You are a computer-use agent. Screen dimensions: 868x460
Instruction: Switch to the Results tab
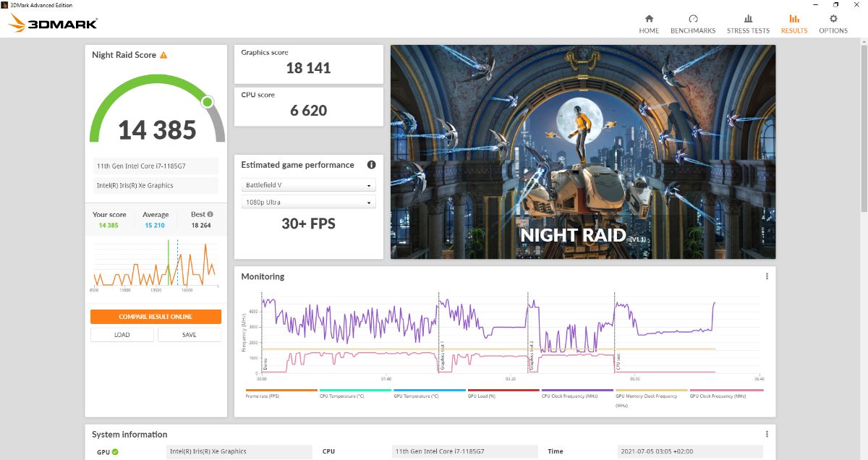[x=794, y=24]
